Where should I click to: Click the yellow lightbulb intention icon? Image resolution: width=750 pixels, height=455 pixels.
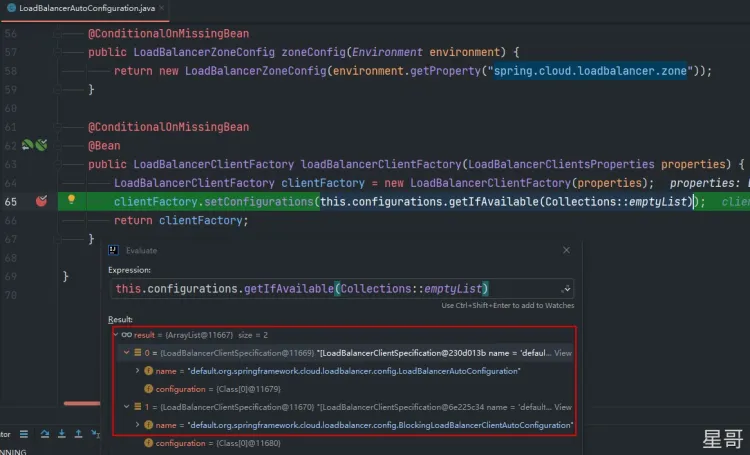pos(71,200)
